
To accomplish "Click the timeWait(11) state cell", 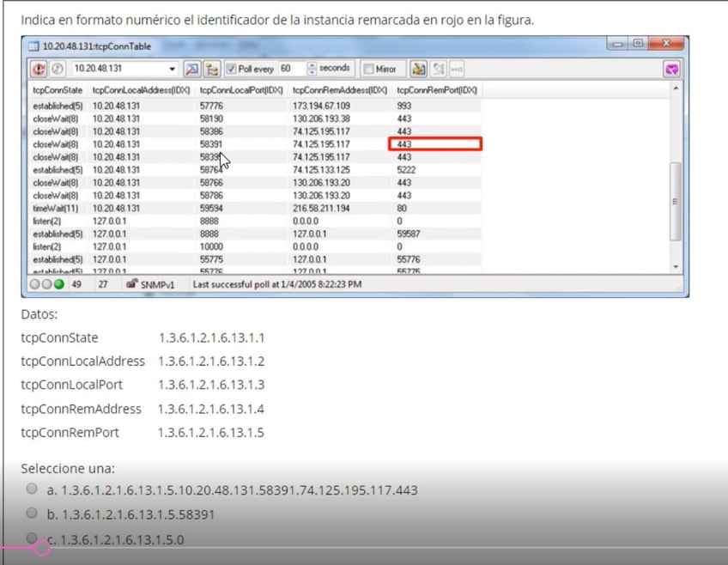I will [x=55, y=209].
